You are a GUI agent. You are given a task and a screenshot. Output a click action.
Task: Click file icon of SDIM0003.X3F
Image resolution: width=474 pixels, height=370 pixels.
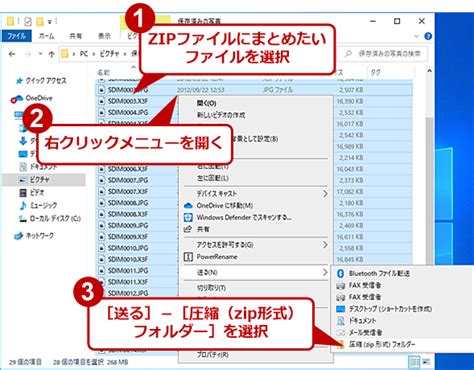pos(102,101)
